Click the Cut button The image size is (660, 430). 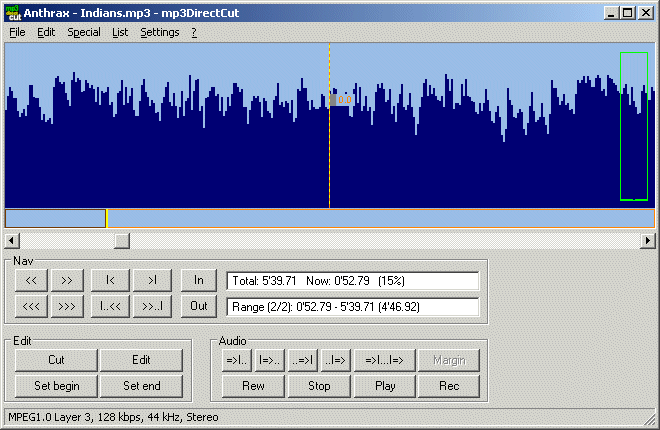[x=56, y=360]
